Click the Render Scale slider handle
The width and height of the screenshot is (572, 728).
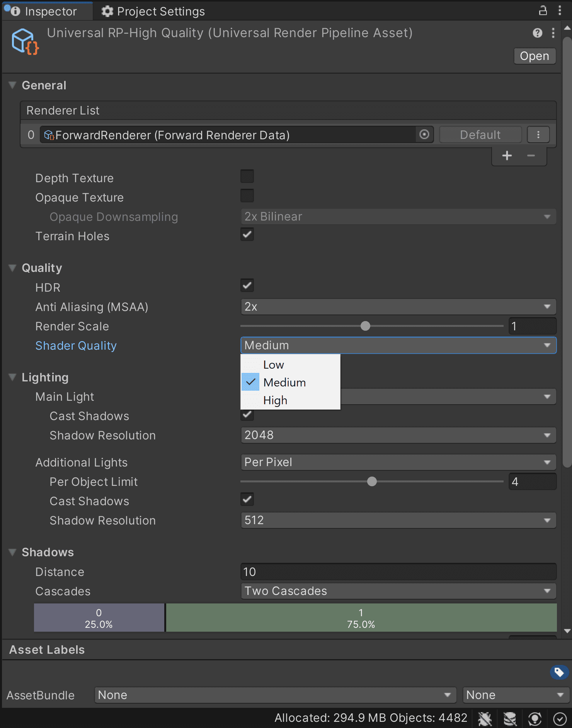[365, 326]
